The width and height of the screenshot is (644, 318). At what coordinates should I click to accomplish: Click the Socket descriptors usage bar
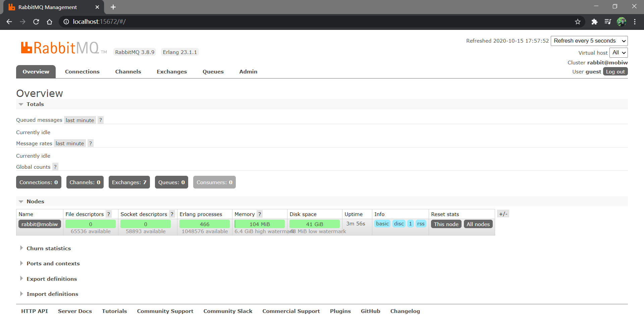point(146,224)
